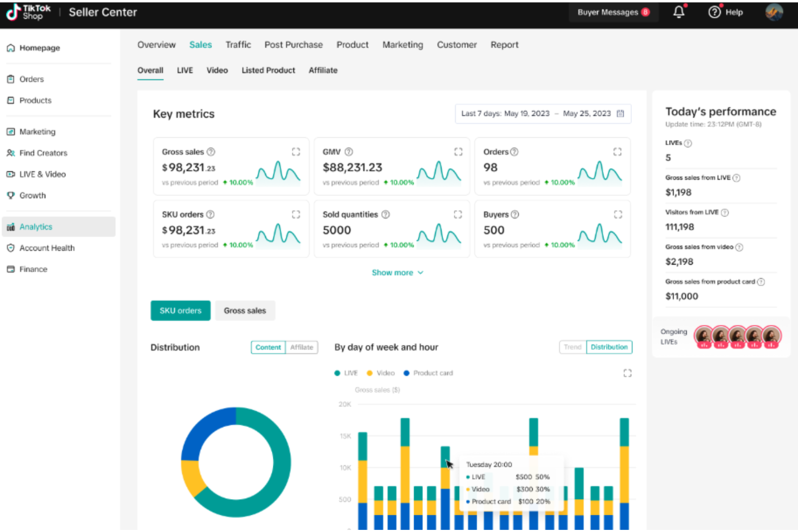Viewport: 798px width, 532px height.
Task: Switch the distribution chart to Affiliate view
Action: pos(301,347)
